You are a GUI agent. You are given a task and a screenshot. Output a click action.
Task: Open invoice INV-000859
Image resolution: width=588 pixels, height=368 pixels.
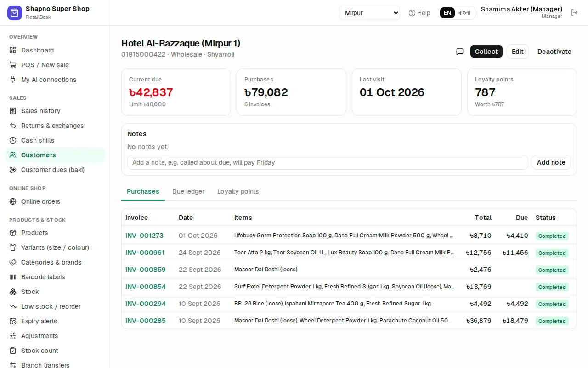[x=146, y=270]
